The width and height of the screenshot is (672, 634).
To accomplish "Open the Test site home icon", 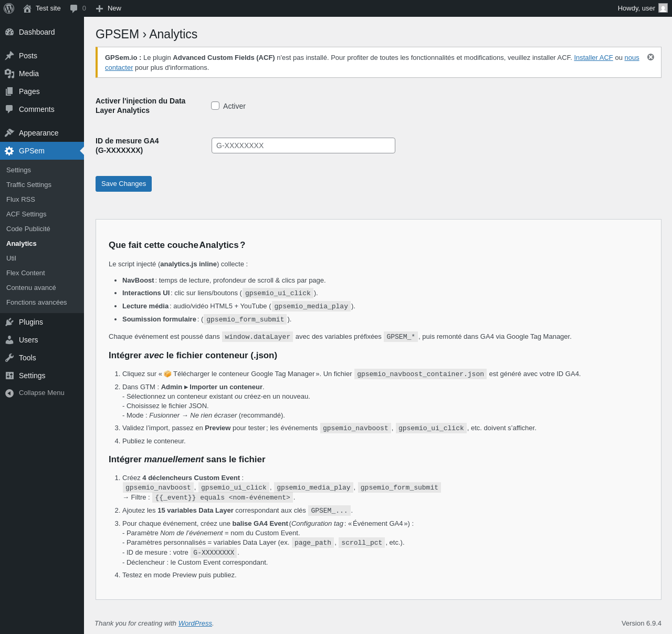I will [x=27, y=8].
